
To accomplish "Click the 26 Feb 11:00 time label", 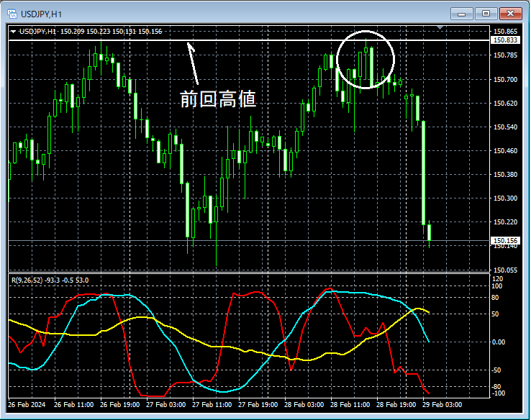I will [x=74, y=405].
